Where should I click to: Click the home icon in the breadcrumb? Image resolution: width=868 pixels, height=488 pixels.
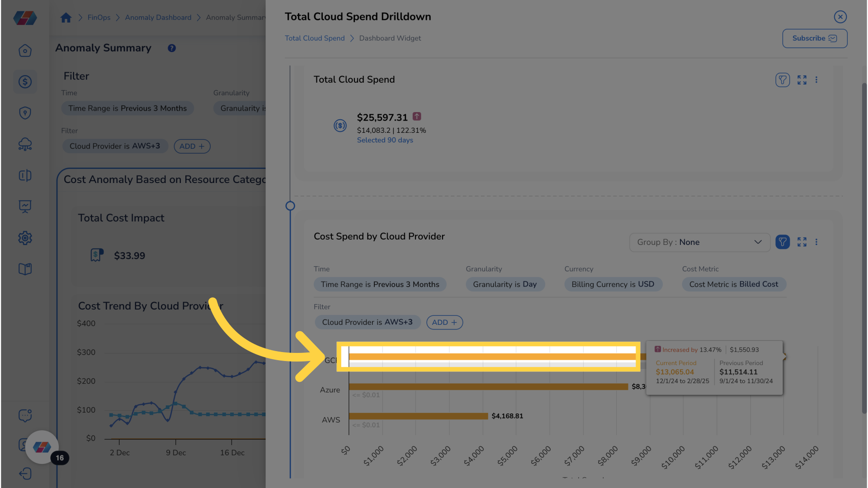(66, 18)
